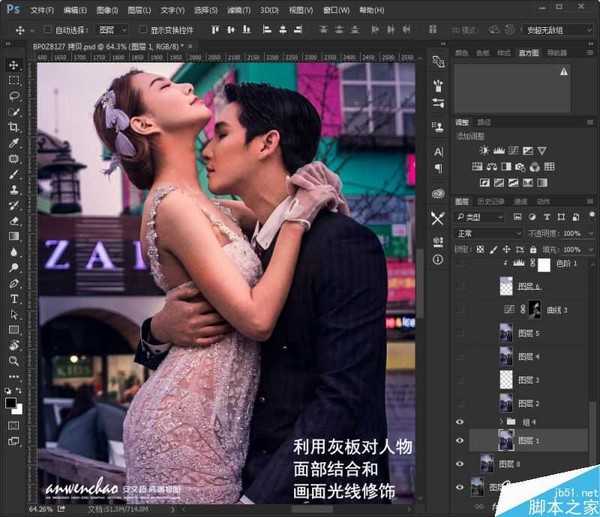Open the 文件(F) menu

41,9
